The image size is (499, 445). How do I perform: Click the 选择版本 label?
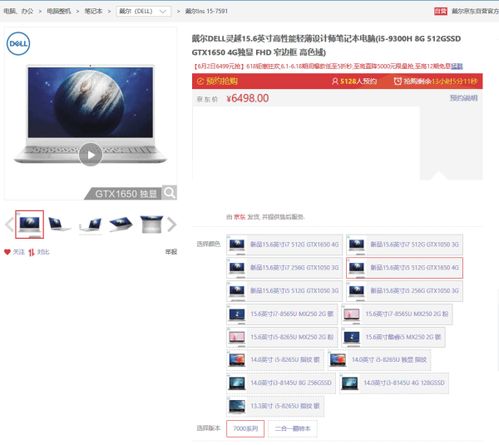coord(208,428)
